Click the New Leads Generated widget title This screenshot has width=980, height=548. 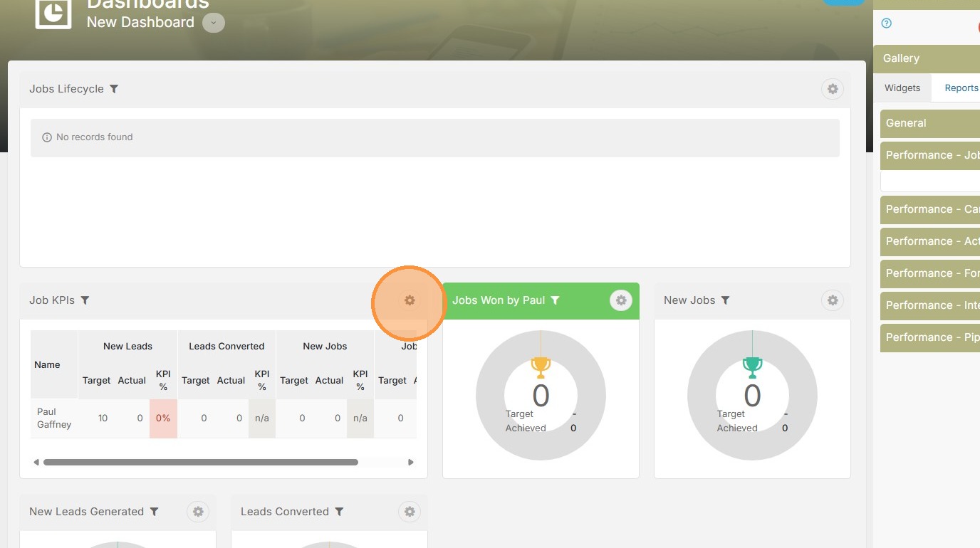coord(86,512)
